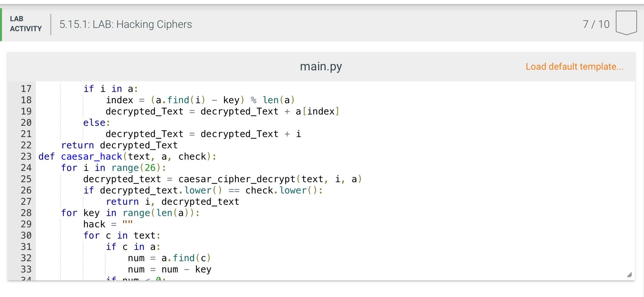644x297 pixels.
Task: Open Load default template link
Action: click(x=574, y=66)
